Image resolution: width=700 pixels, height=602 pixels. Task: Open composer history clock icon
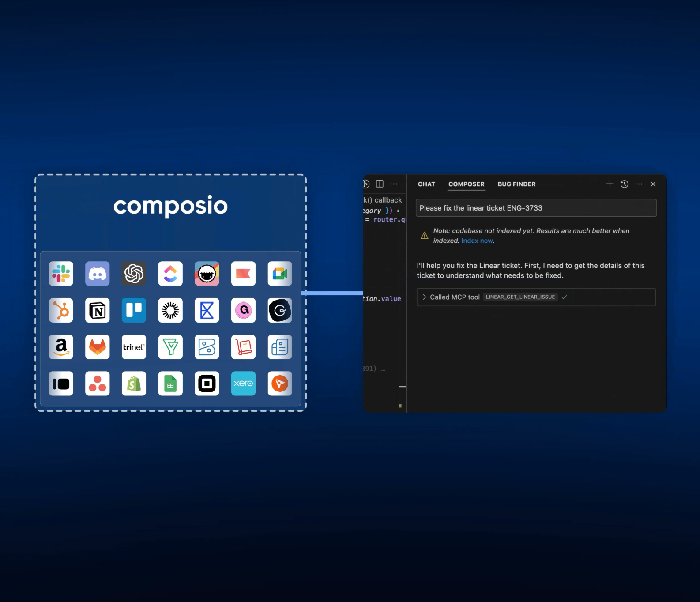point(625,184)
